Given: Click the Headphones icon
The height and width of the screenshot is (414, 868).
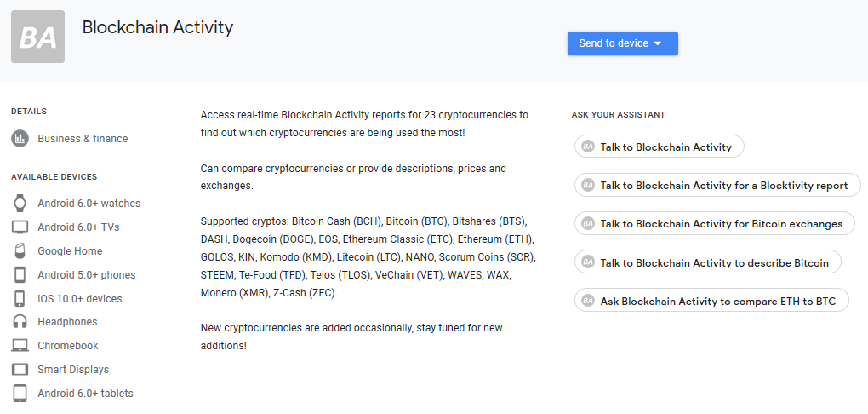Looking at the screenshot, I should tap(20, 322).
